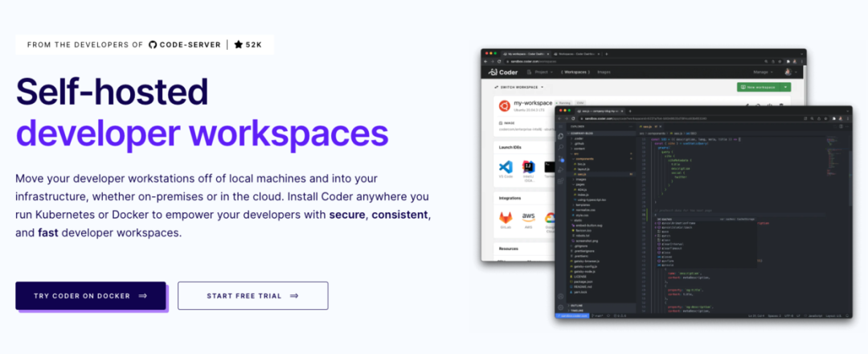Click the UTF-8 encoding in the status bar
The image size is (868, 354).
pyautogui.click(x=788, y=315)
